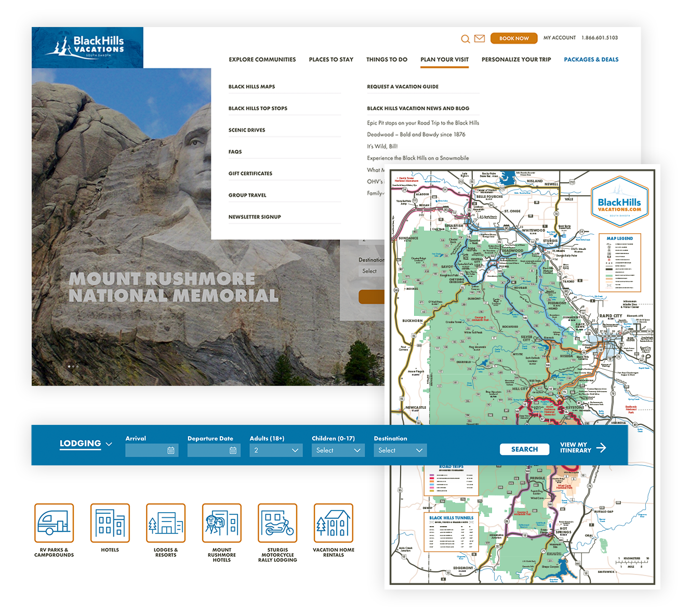Open the email envelope icon in header
690x616 pixels.
pyautogui.click(x=480, y=38)
